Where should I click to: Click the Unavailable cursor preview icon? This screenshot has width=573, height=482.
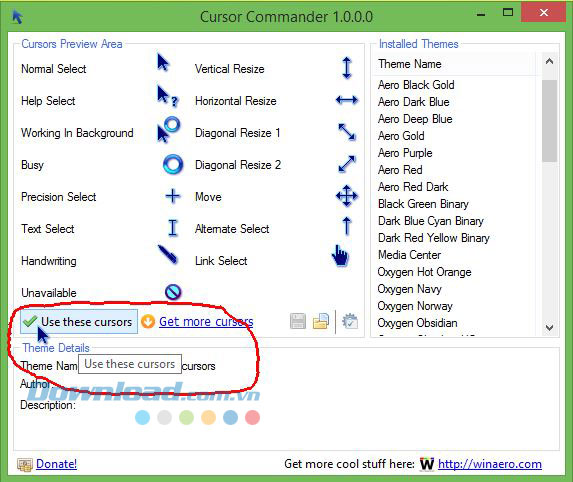[x=173, y=292]
